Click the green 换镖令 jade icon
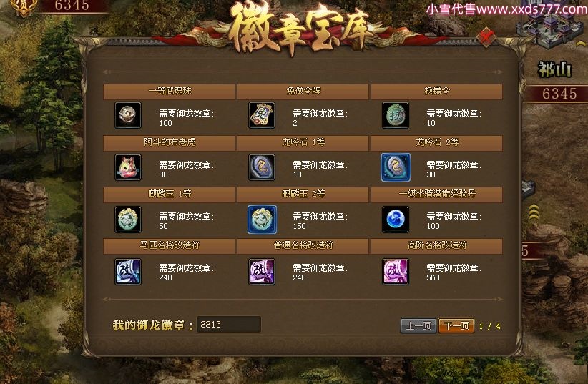The height and width of the screenshot is (384, 588). (x=396, y=115)
